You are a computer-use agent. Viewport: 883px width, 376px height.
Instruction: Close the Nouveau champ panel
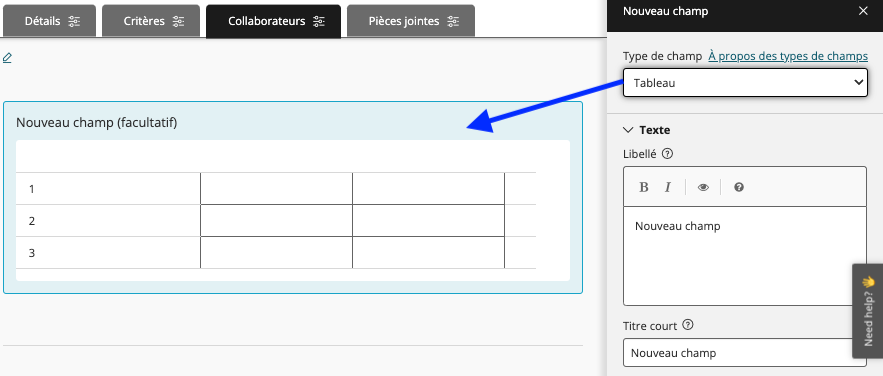point(863,11)
